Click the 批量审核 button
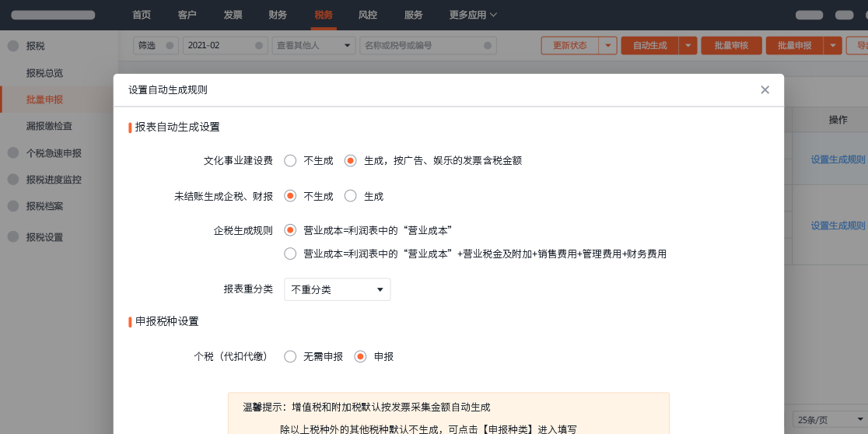This screenshot has width=868, height=434. pos(731,46)
